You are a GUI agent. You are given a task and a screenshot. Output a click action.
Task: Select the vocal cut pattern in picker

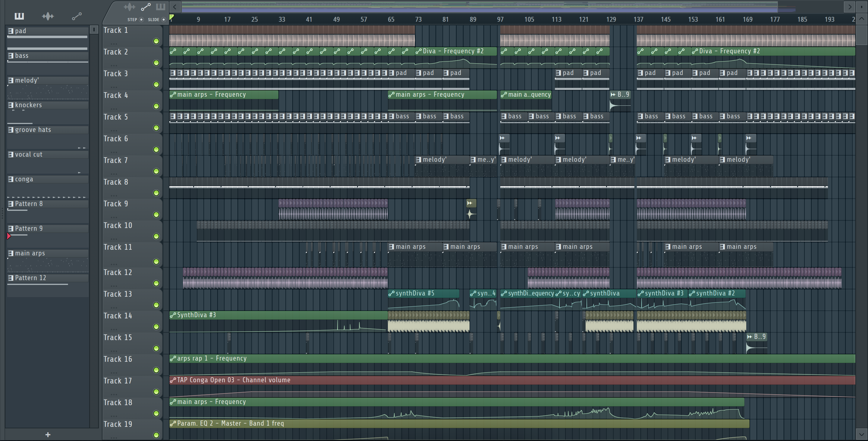(48, 154)
